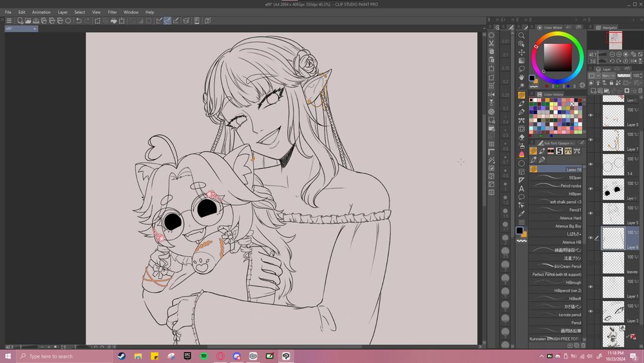This screenshot has height=363, width=644.
Task: Expand the brush size list bottom arrow
Action: [513, 346]
